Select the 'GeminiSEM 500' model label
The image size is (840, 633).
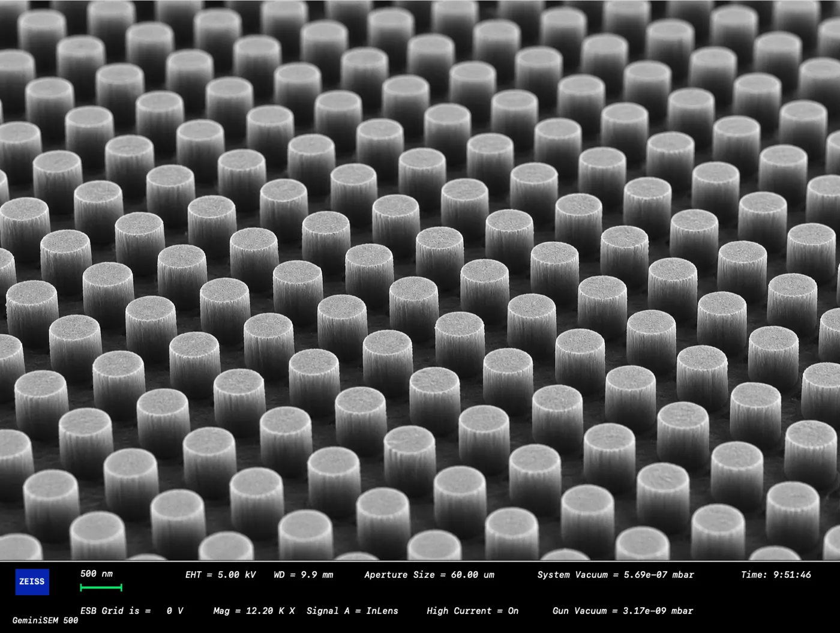point(46,620)
